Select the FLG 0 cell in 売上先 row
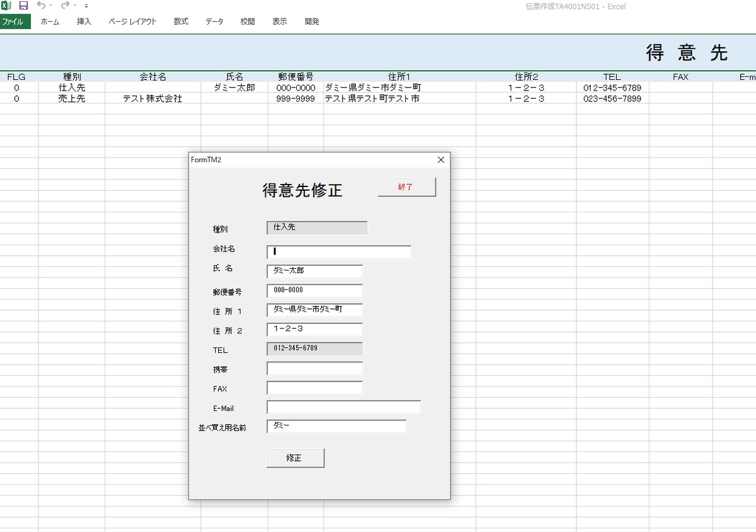Viewport: 756px width, 532px height. pos(16,98)
